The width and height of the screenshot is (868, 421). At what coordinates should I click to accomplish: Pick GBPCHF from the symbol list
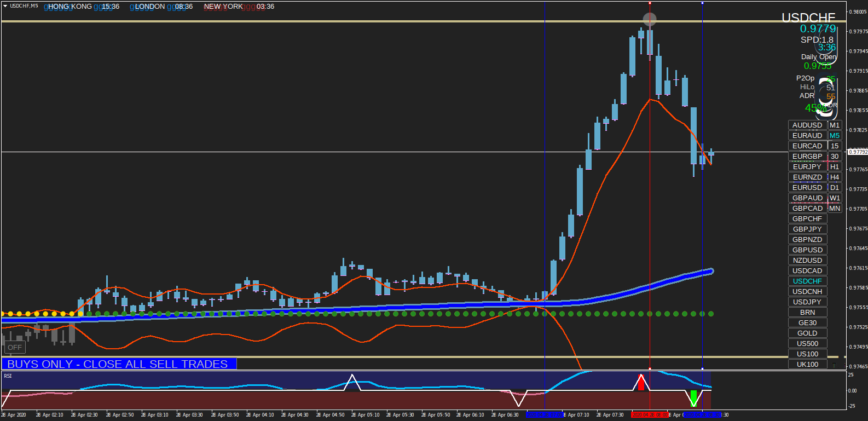point(807,219)
